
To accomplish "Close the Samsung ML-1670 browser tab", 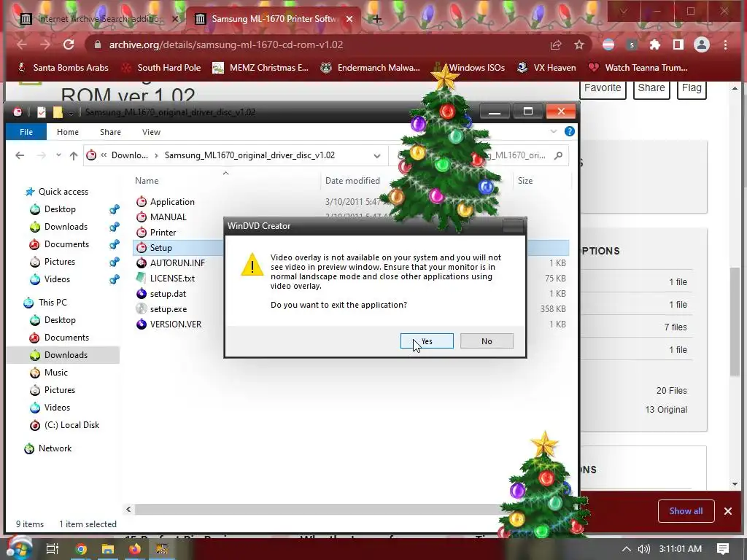I will pos(349,19).
